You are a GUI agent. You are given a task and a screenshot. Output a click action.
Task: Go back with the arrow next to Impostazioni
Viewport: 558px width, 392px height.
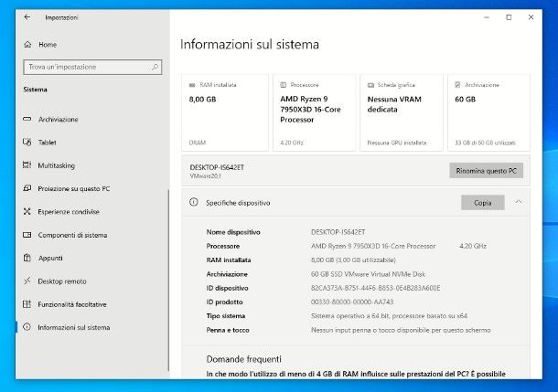pos(27,17)
